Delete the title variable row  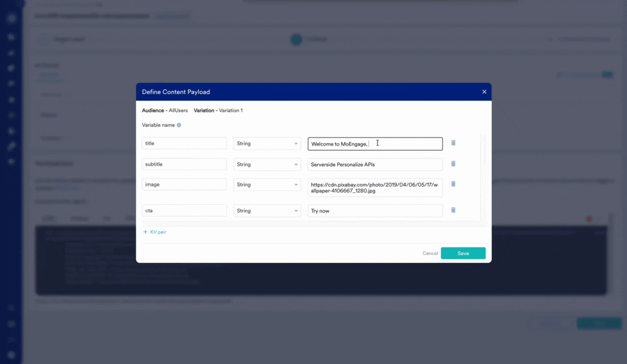coord(453,143)
